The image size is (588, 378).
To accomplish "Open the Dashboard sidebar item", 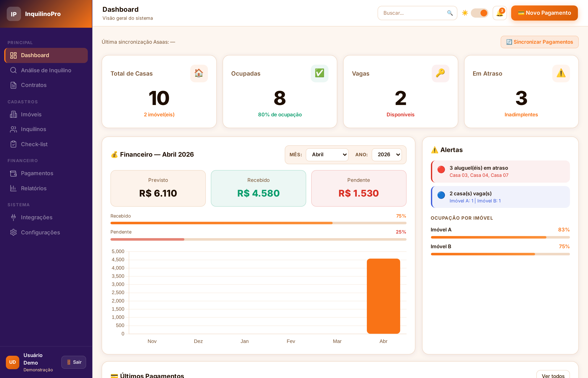I will [x=13, y=55].
